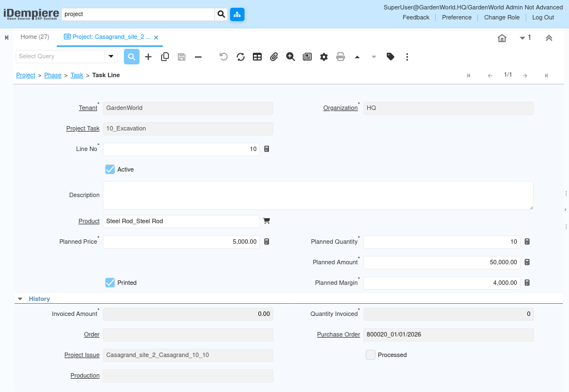The height and width of the screenshot is (392, 569).
Task: Uncheck the Active checkbox
Action: click(x=110, y=169)
